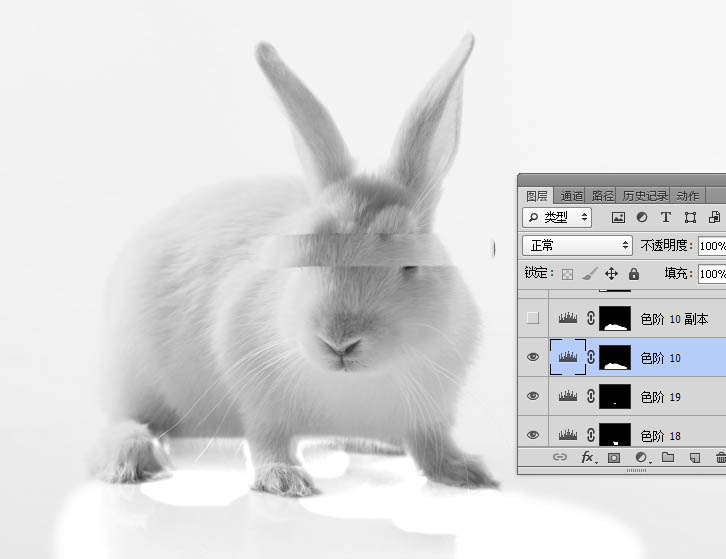
Task: Toggle mask link on 色阶 10 副本
Action: 591,318
